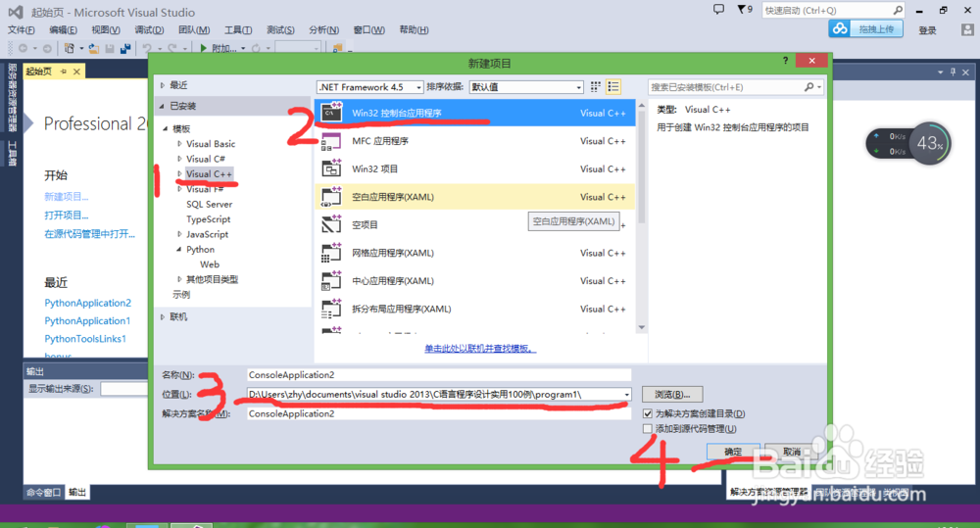Click the 解决方案名称 input field
This screenshot has width=980, height=528.
pyautogui.click(x=439, y=413)
